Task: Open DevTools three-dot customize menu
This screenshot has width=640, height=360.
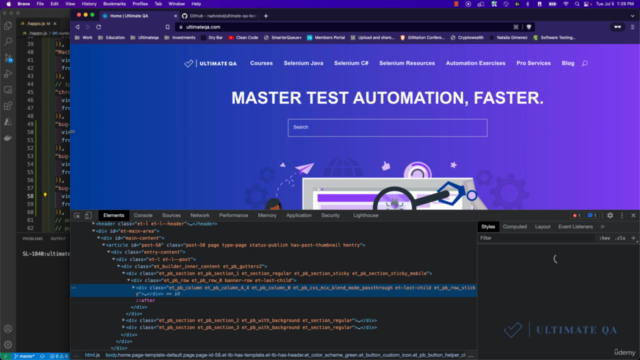Action: [622, 216]
